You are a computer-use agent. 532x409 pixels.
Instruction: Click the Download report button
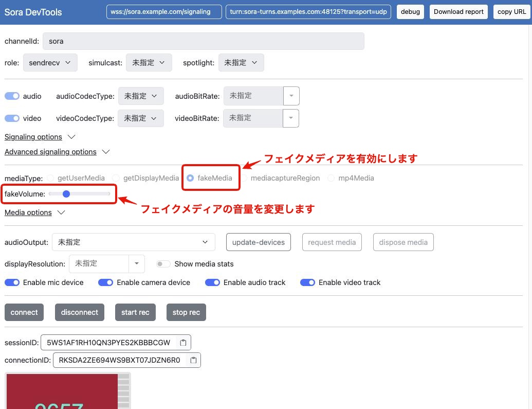pyautogui.click(x=458, y=11)
